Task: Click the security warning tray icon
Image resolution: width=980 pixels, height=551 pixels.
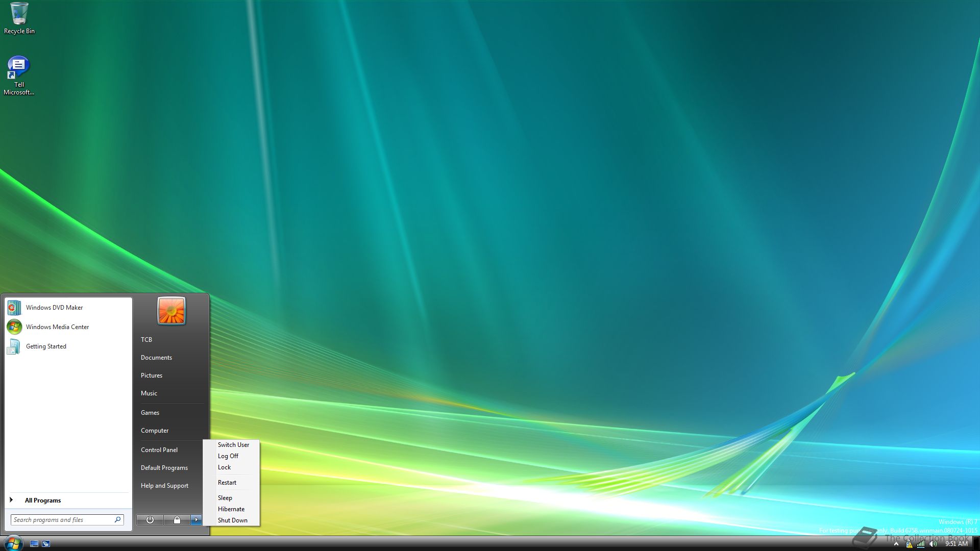Action: (909, 544)
